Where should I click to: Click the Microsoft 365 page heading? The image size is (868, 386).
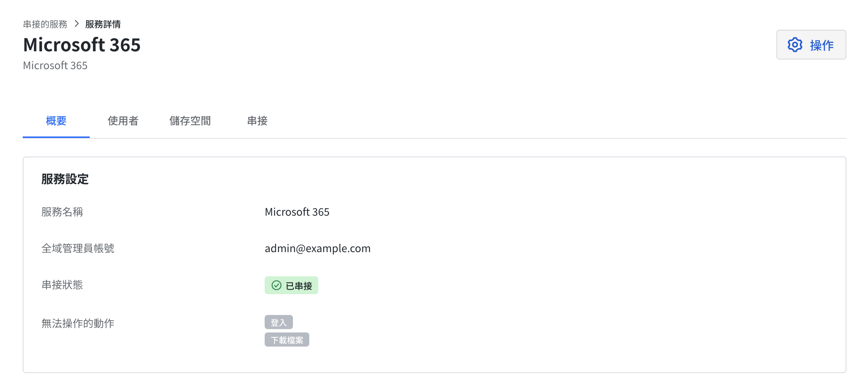82,45
